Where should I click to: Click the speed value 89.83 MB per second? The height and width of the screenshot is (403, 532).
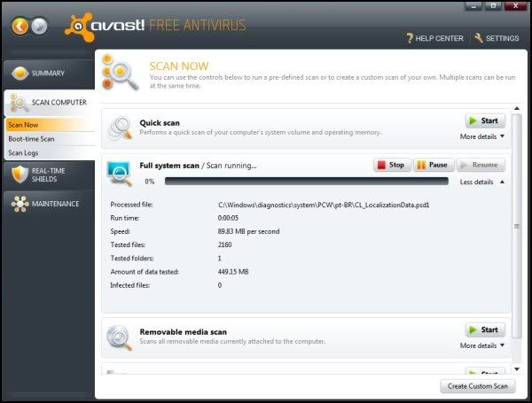(x=248, y=231)
